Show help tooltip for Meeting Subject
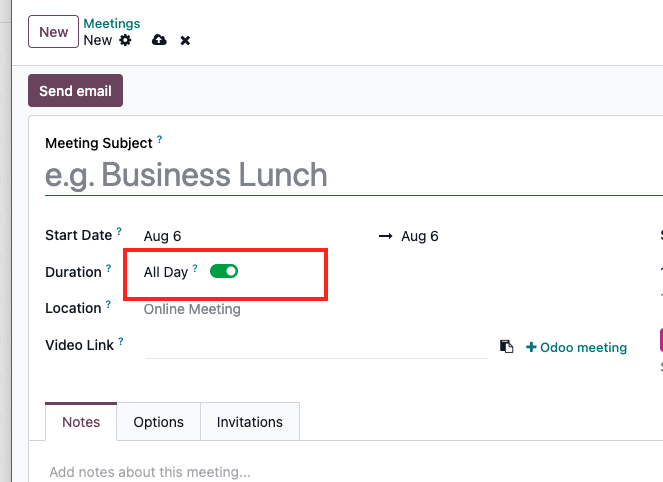663x482 pixels. [159, 139]
